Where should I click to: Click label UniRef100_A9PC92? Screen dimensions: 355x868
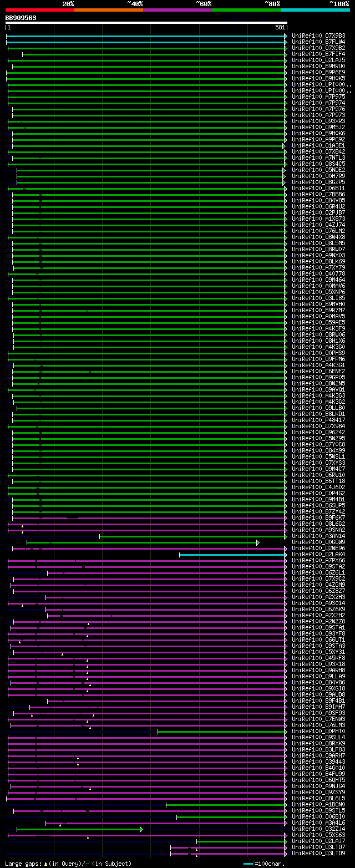tap(318, 139)
